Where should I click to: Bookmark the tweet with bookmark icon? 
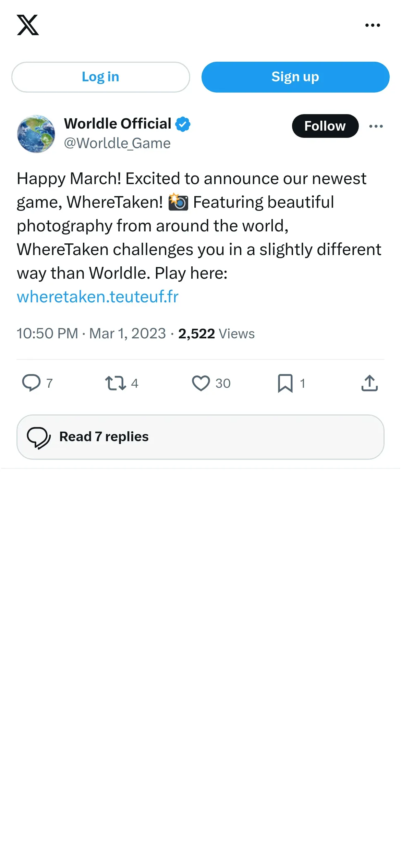click(285, 383)
